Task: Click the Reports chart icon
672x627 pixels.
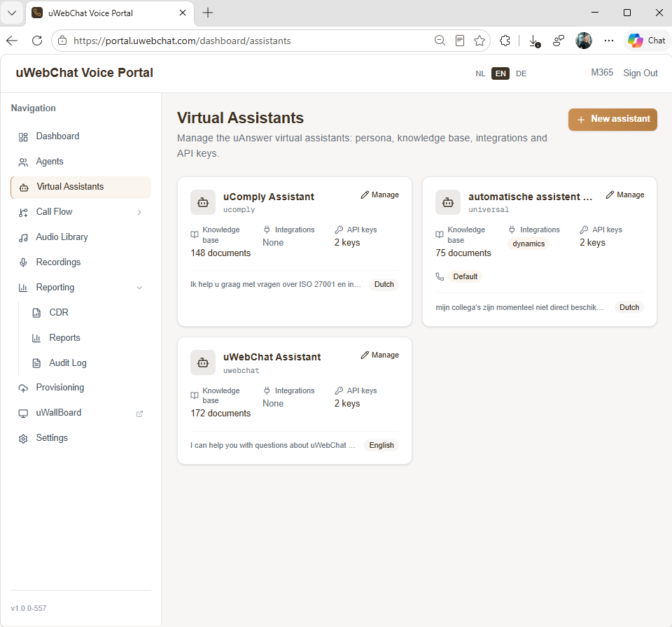Action: click(36, 338)
